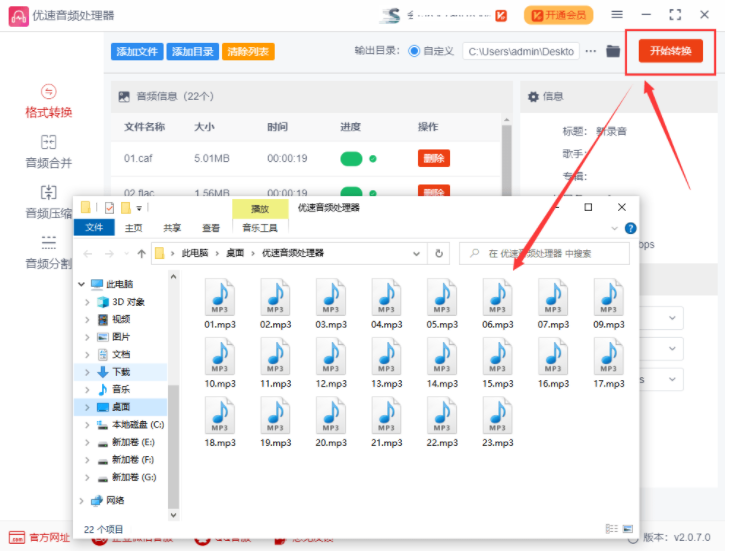Select 音乐 in navigation pane
This screenshot has width=733, height=551.
(121, 389)
